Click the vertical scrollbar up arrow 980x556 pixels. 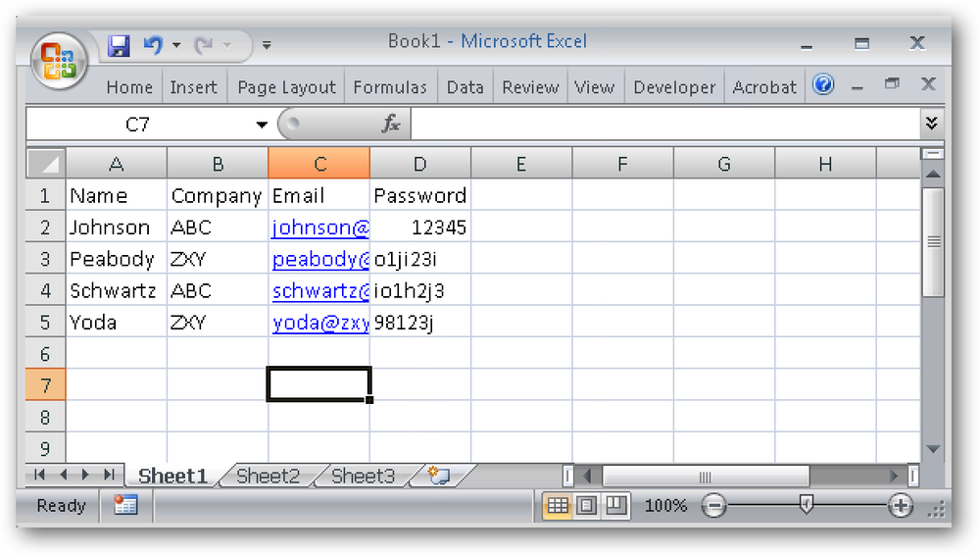(933, 174)
